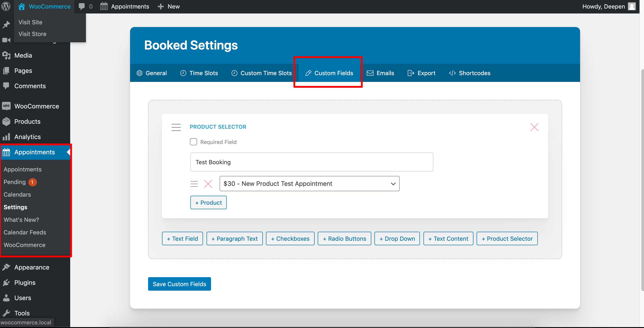
Task: Click the drag handle icon for Product Selector
Action: coord(175,127)
